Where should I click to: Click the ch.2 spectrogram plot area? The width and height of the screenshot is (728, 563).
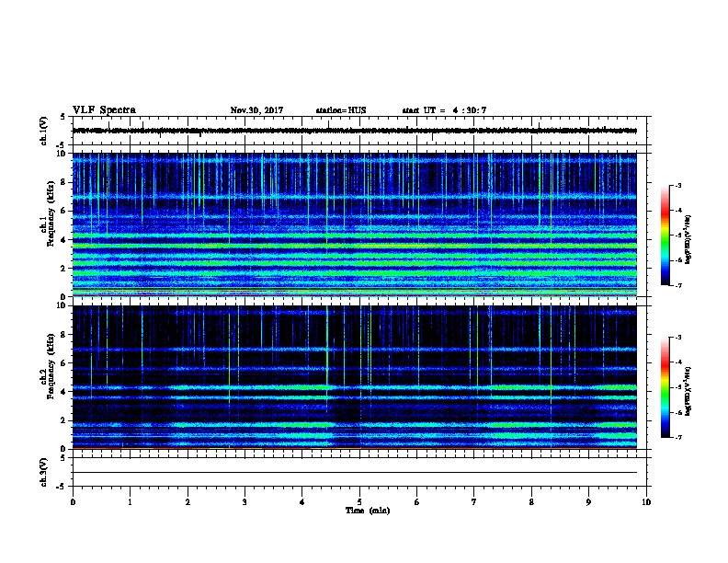(x=355, y=377)
